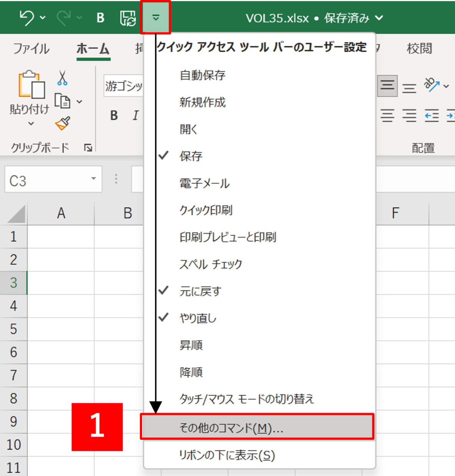The height and width of the screenshot is (476, 455).
Task: Collapse the Quick Access Toolbar customize dropdown
Action: point(156,18)
